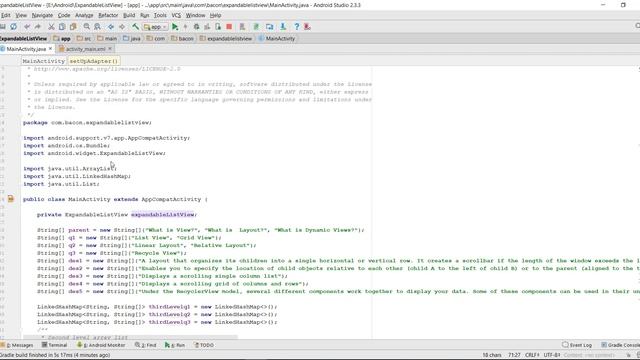Open the Refactor menu
Viewport: 640px width, 360px height.
(x=108, y=15)
